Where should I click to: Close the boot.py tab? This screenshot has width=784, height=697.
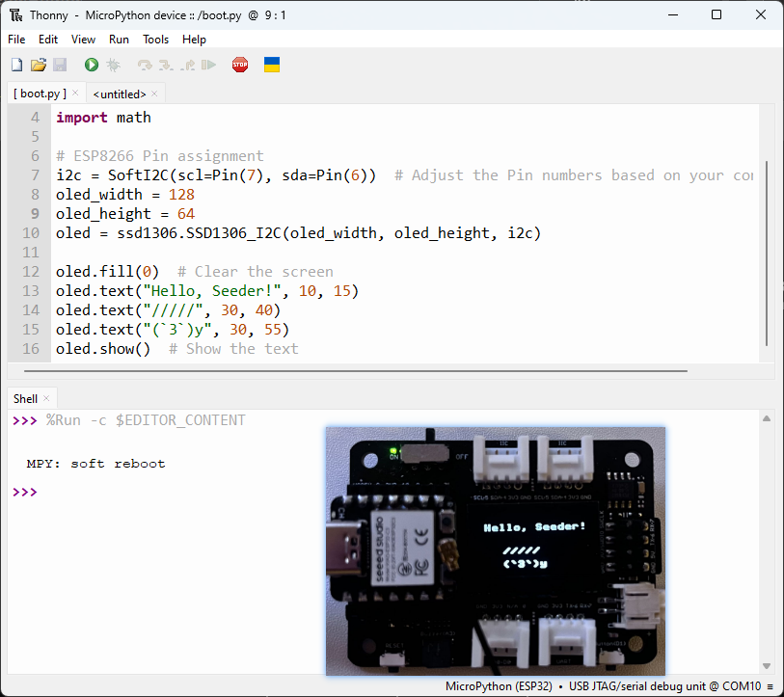pyautogui.click(x=75, y=93)
